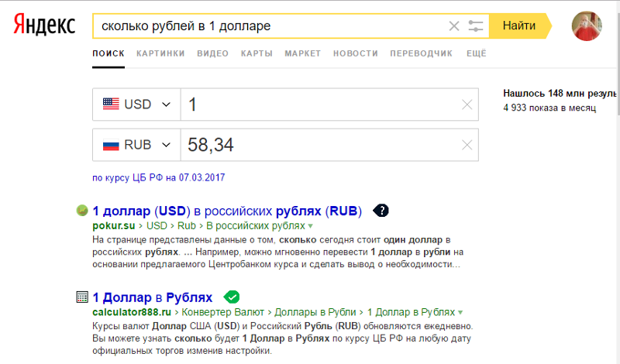
Task: Switch to the Видео tab
Action: tap(212, 53)
